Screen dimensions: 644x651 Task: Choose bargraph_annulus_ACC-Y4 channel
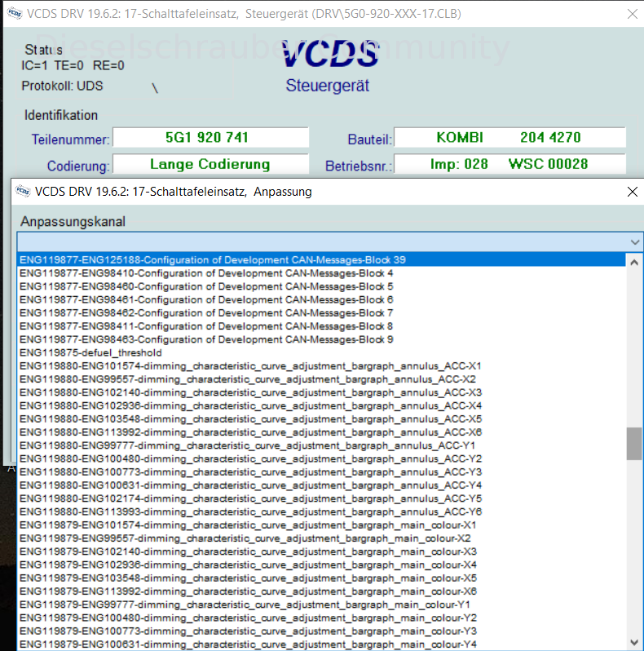click(x=321, y=485)
